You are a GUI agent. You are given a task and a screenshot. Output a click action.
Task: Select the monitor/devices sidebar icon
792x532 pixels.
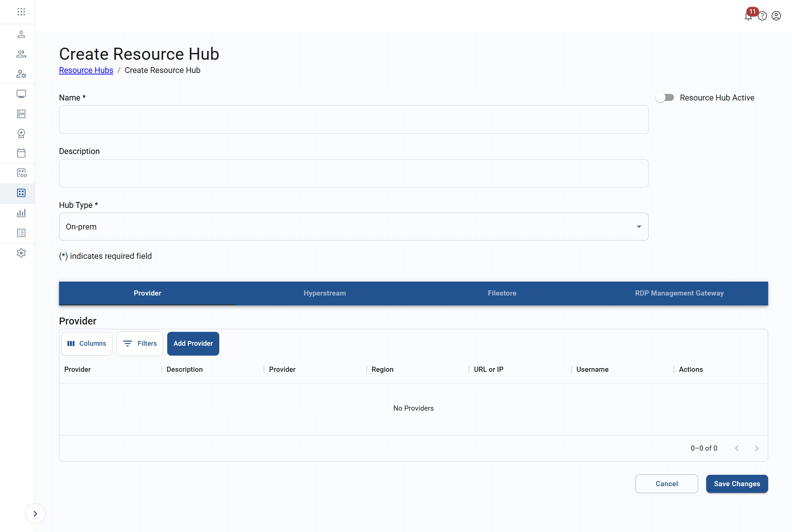coord(21,94)
